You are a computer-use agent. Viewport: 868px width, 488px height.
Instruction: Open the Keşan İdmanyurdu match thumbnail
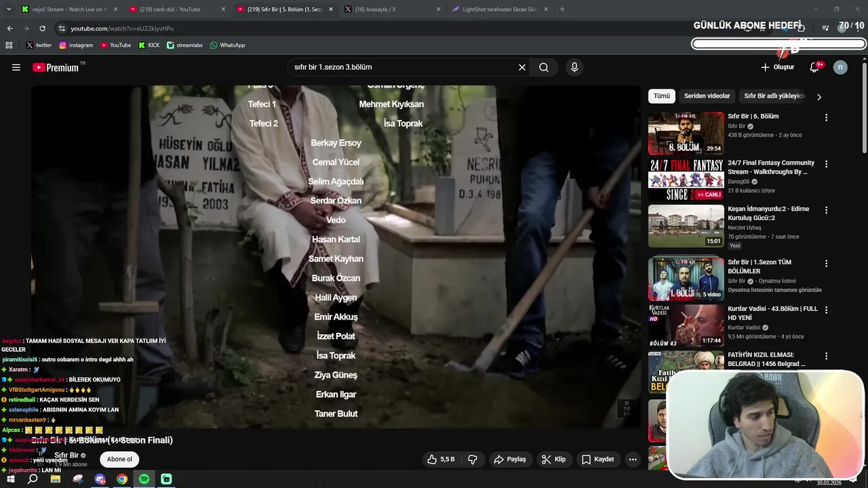coord(686,226)
